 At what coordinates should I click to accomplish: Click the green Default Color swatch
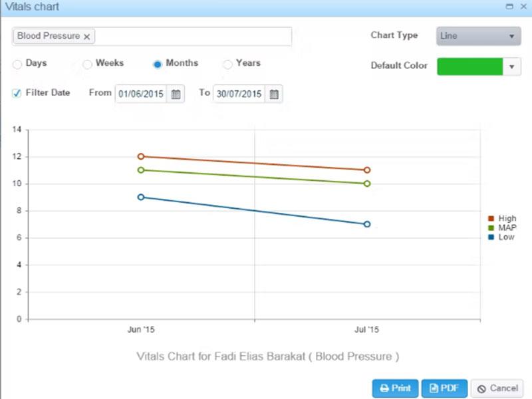469,67
